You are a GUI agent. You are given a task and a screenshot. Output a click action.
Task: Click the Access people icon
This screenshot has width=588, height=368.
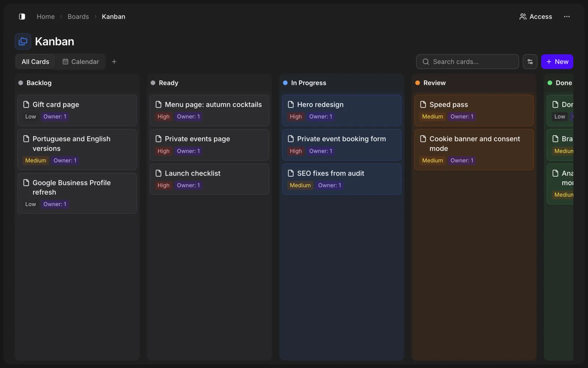pos(523,17)
